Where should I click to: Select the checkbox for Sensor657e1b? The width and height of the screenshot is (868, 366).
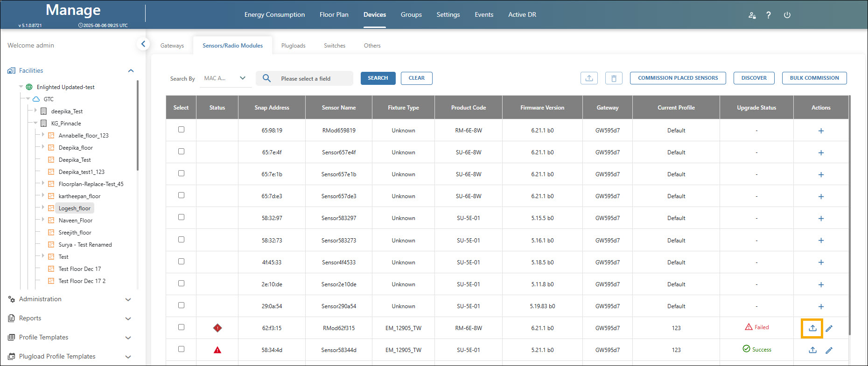point(181,173)
